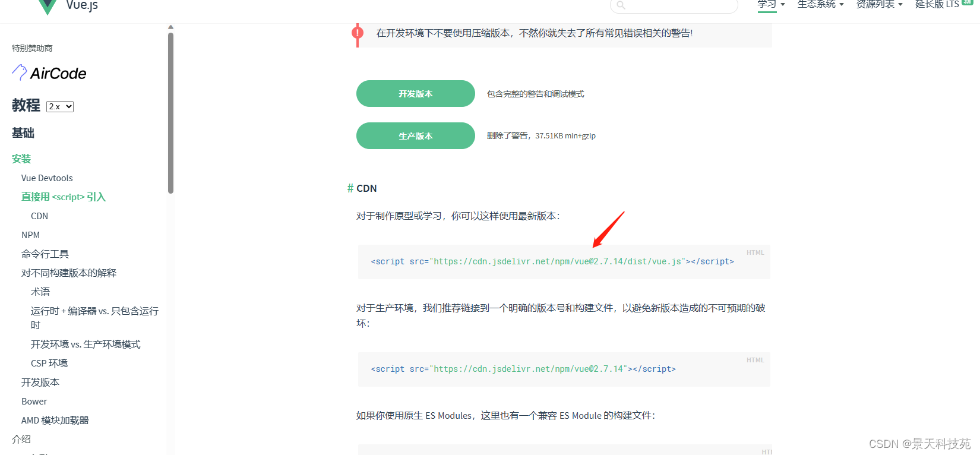980x455 pixels.
Task: Jump to CDN in sidebar
Action: click(39, 216)
